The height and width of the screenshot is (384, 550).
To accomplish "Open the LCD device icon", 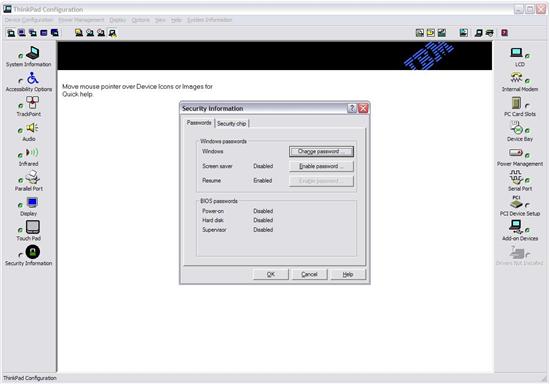I will click(516, 53).
